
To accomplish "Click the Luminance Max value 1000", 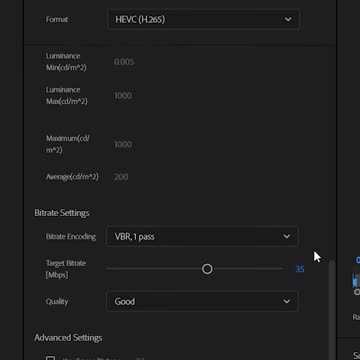I will coord(123,96).
